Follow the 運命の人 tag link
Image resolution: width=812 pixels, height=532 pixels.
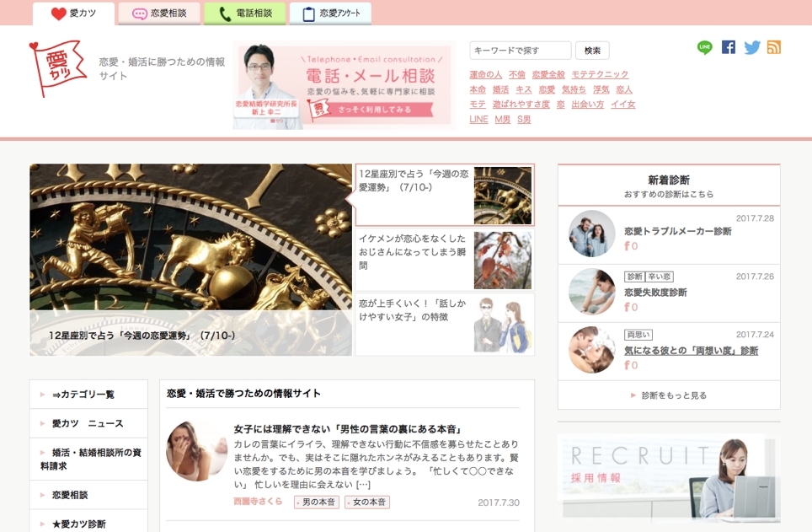click(x=486, y=75)
